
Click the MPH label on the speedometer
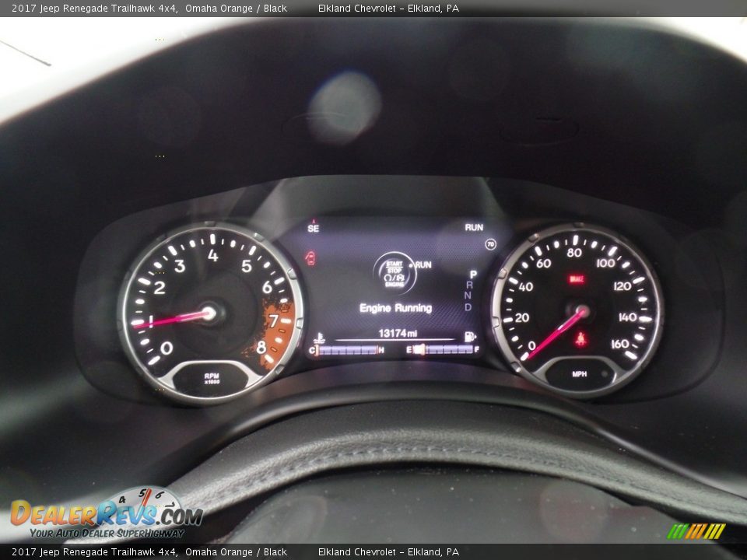(579, 374)
